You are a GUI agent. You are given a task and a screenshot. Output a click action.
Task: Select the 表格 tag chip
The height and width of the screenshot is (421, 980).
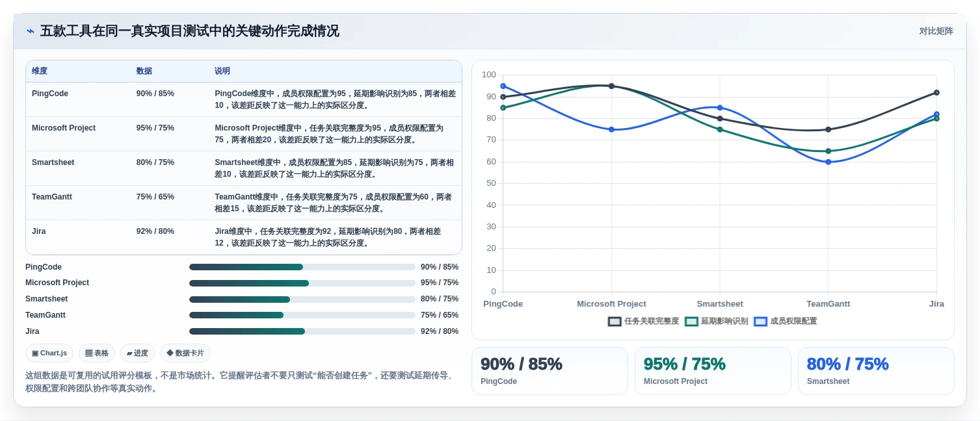pos(97,353)
